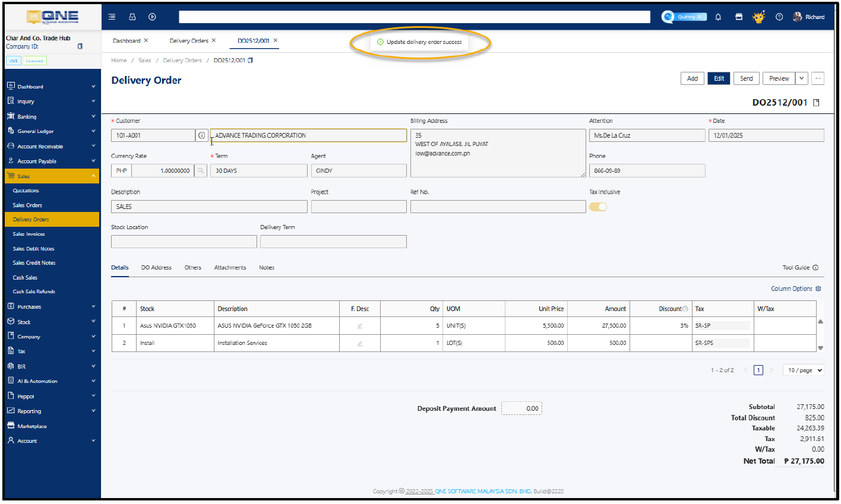This screenshot has width=841, height=504.
Task: Click the Deposit Payment Amount field
Action: point(521,408)
